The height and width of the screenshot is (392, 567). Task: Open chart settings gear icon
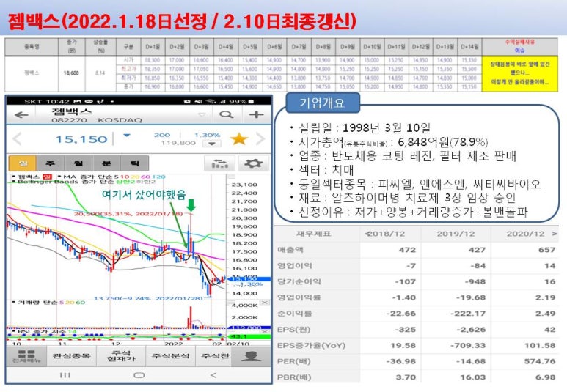tap(254, 163)
